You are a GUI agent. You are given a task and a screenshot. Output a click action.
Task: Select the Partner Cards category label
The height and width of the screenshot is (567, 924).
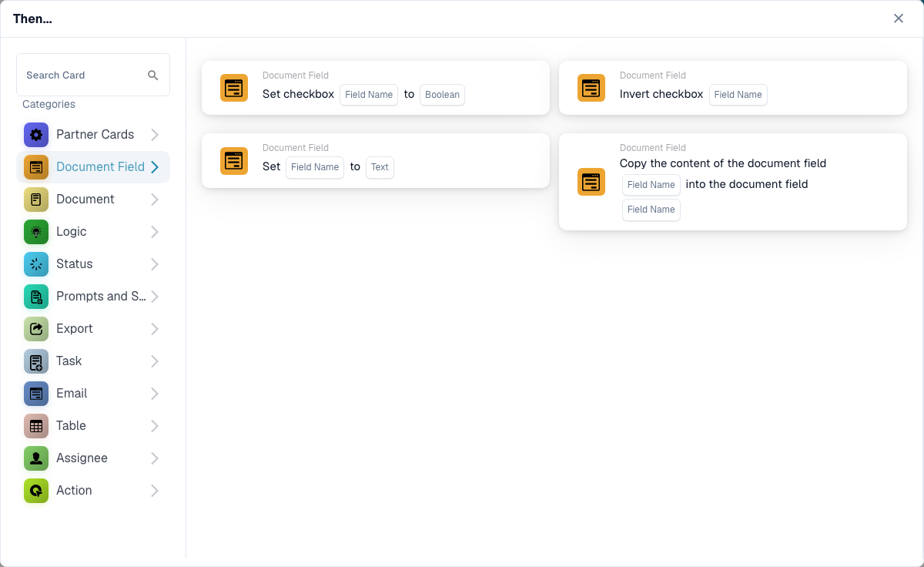pos(95,135)
